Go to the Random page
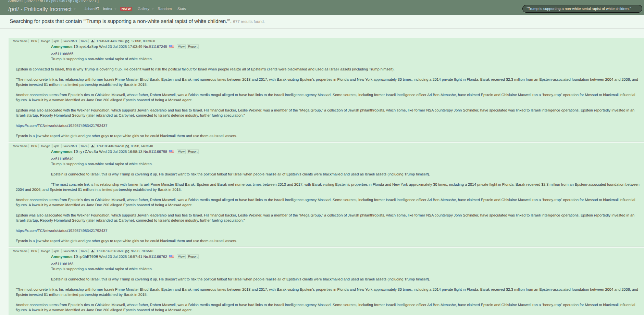Screen dimensions: 644x315 [164, 9]
